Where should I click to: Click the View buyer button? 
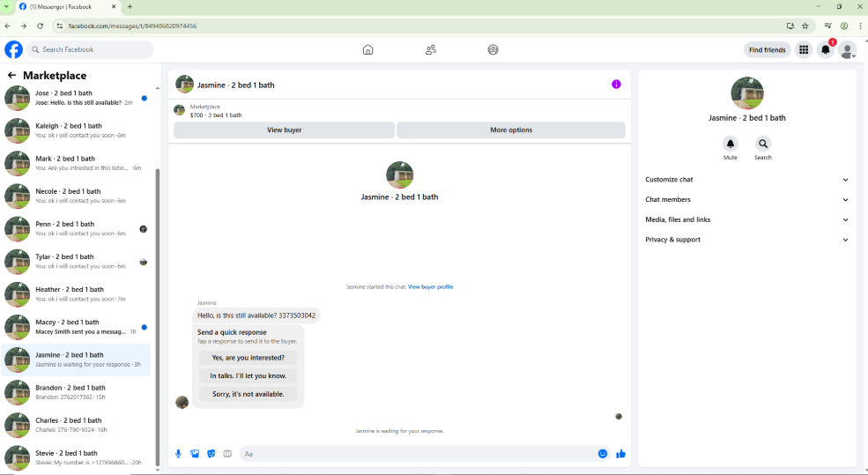pyautogui.click(x=284, y=130)
